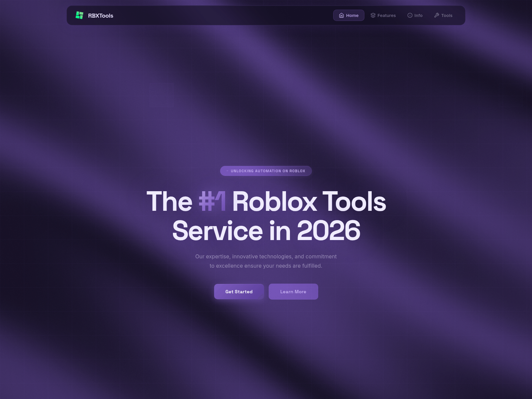Click the wrench icon beside Tools
This screenshot has width=532, height=399.
(437, 15)
